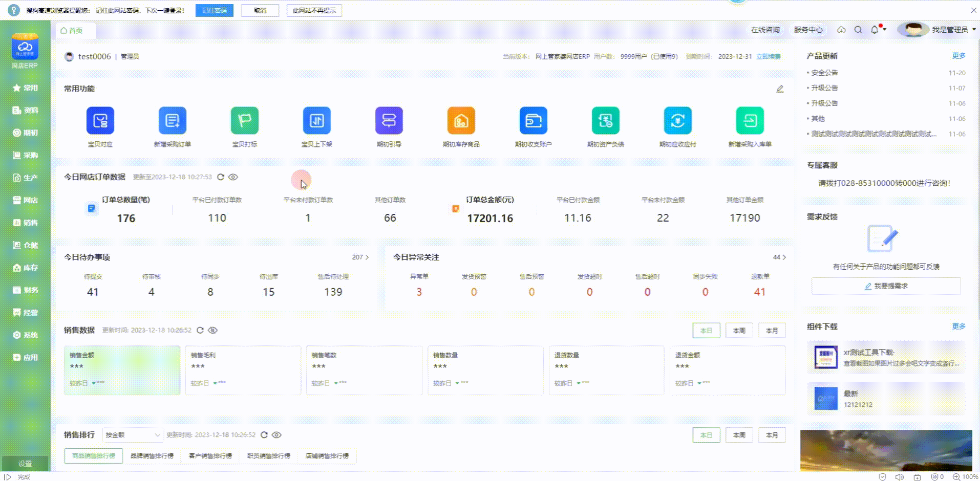
Task: Open the notification bell icon
Action: click(x=875, y=30)
